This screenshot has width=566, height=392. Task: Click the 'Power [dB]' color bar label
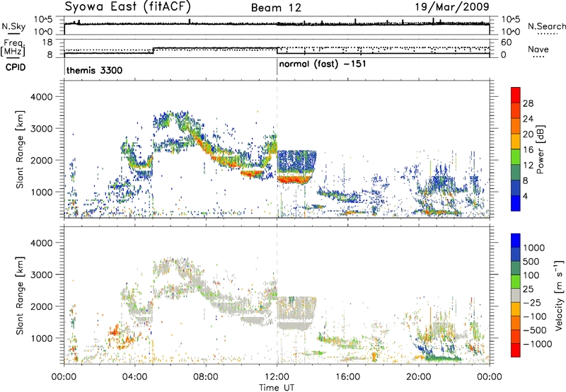(540, 149)
